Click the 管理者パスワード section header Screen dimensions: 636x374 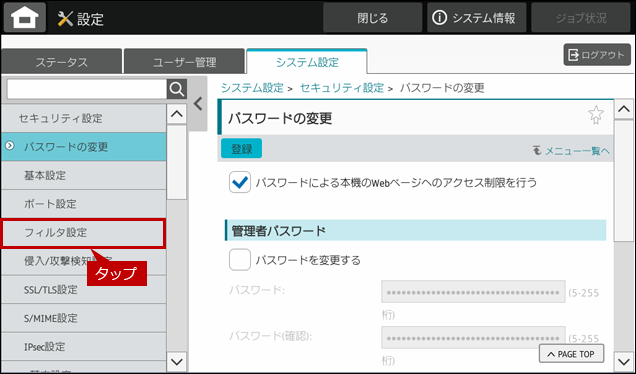click(x=415, y=231)
